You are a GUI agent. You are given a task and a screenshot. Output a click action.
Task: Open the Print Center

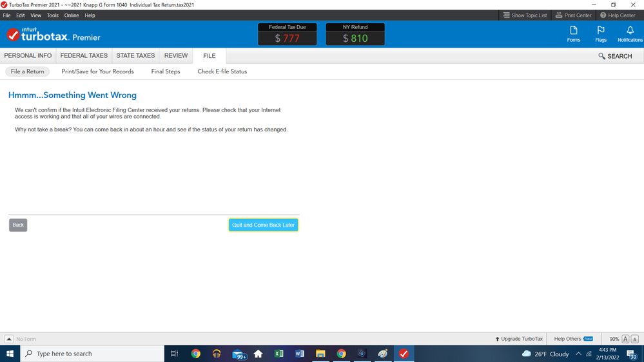click(x=573, y=15)
